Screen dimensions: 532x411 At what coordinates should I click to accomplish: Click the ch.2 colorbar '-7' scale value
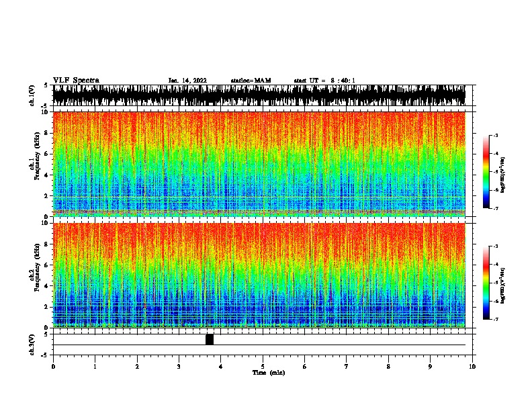click(x=496, y=319)
